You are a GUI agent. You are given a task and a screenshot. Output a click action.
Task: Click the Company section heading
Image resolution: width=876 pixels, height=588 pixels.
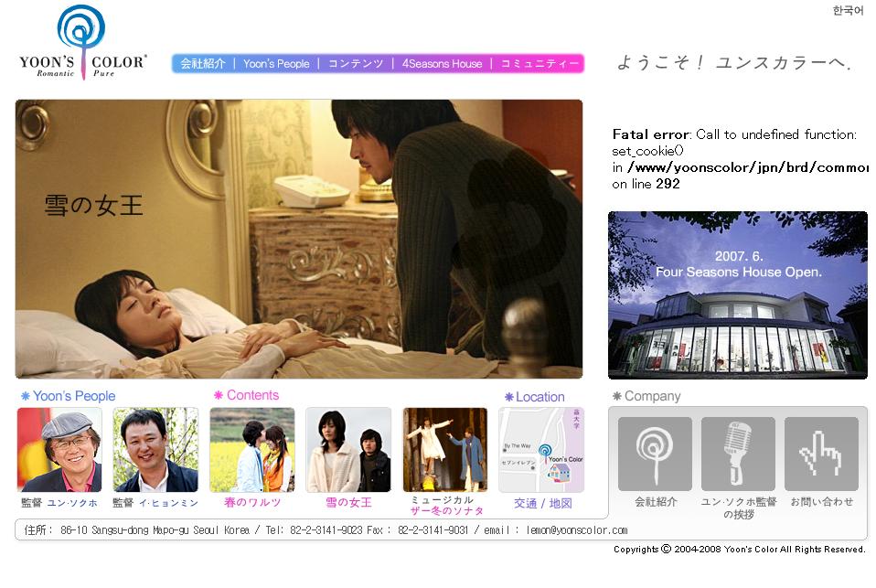[x=646, y=396]
